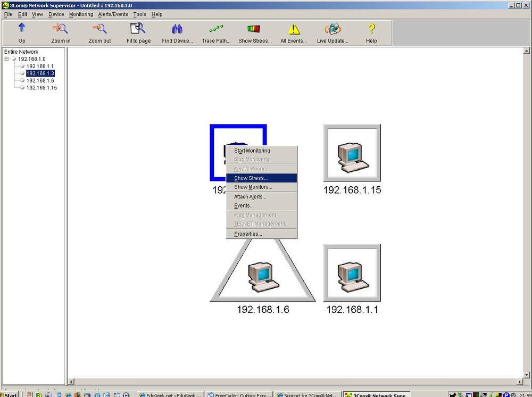
Task: Switch to FreeCycle Outlook Express window
Action: pos(239,394)
